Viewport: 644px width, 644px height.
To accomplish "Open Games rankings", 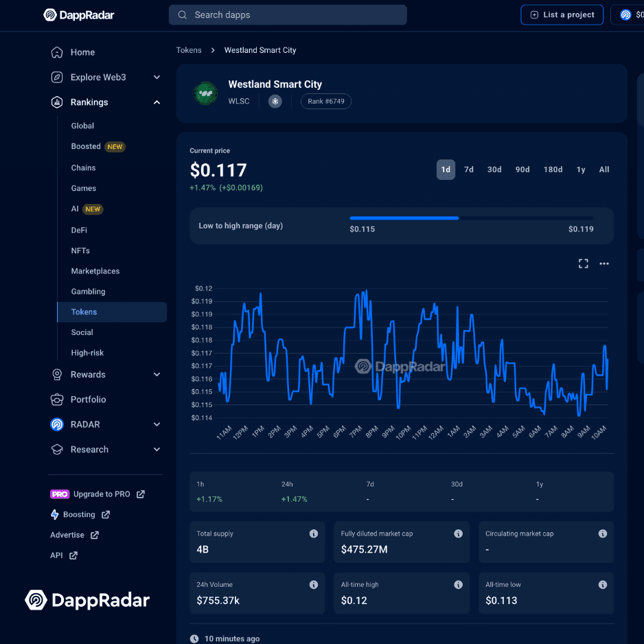I will tap(83, 188).
